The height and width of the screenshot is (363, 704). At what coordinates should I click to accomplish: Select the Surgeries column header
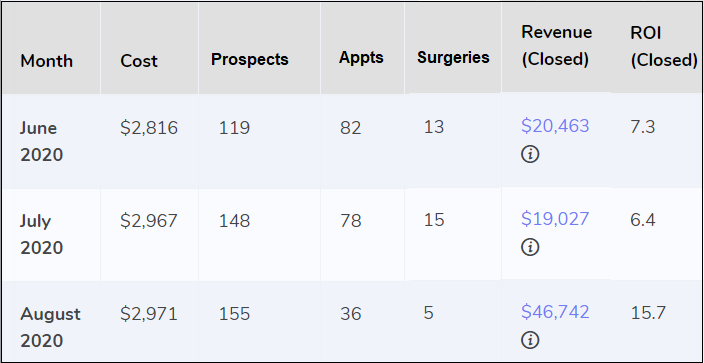click(x=453, y=58)
